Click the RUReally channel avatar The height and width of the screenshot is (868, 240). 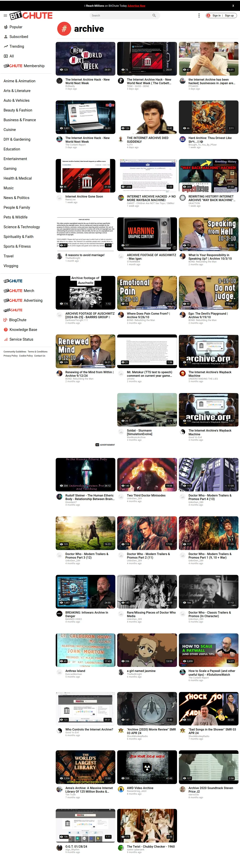[59, 81]
